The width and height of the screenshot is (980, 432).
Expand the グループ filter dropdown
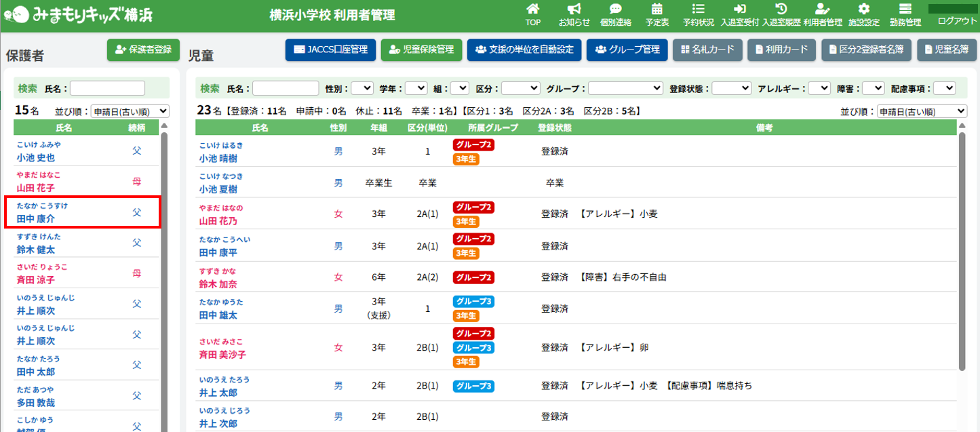click(x=625, y=88)
